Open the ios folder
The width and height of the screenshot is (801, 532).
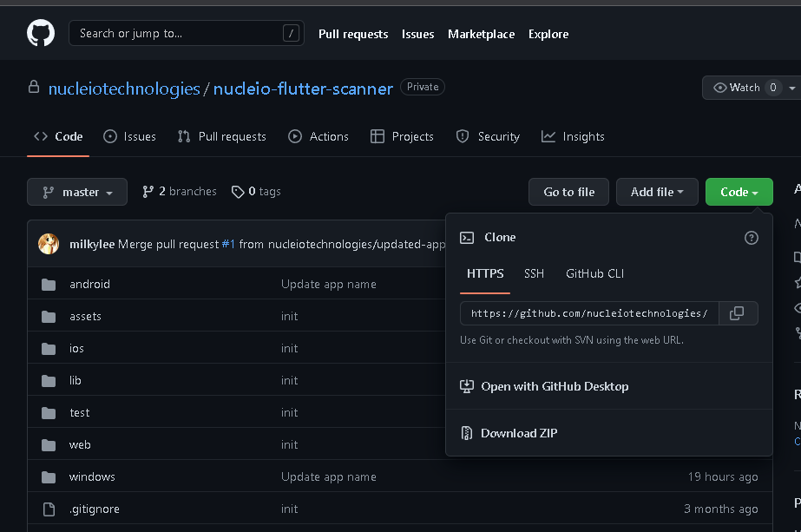pos(76,349)
